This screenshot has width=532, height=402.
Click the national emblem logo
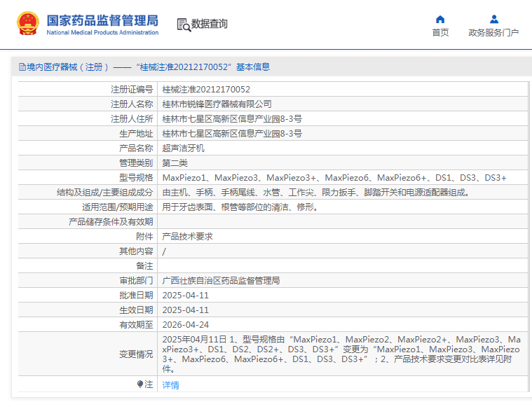pyautogui.click(x=28, y=24)
